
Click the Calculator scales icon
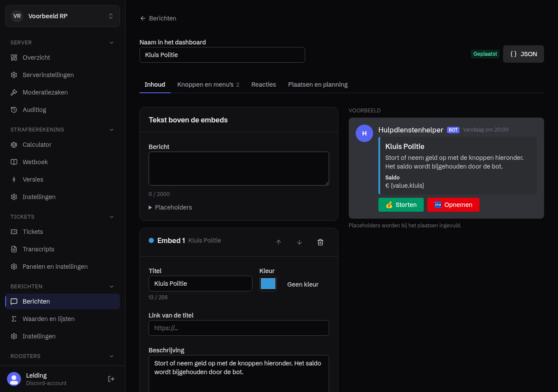pyautogui.click(x=14, y=145)
